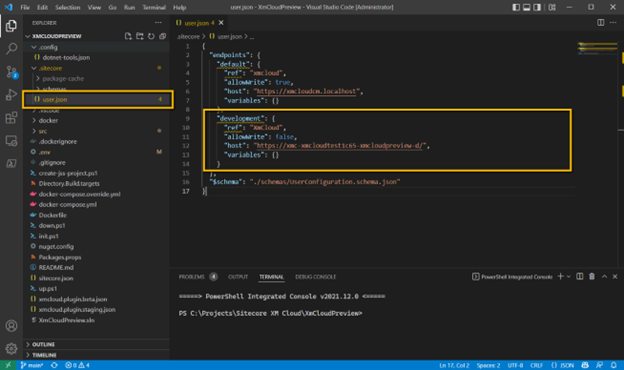Click the feedback icon in status bar
The width and height of the screenshot is (624, 370).
[x=599, y=365]
